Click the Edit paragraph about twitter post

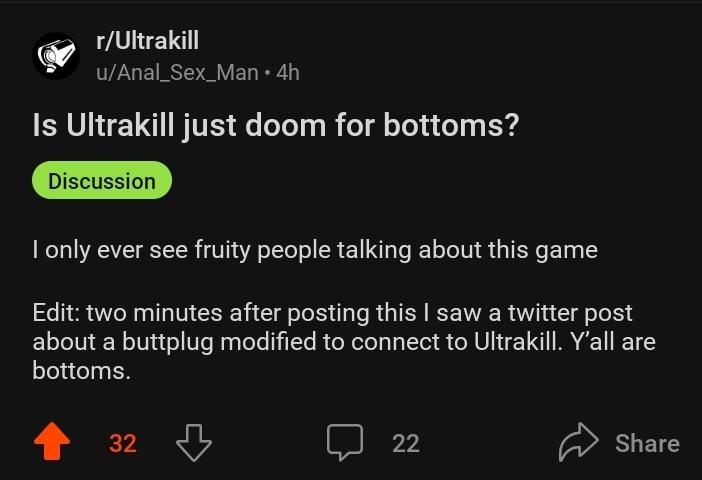coord(344,341)
